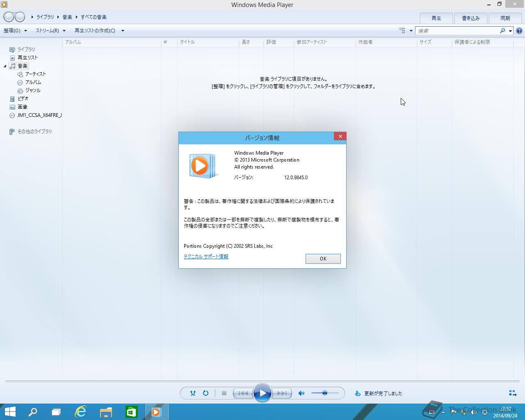The width and height of the screenshot is (525, 420).
Task: Mute the volume speaker icon
Action: (x=301, y=393)
